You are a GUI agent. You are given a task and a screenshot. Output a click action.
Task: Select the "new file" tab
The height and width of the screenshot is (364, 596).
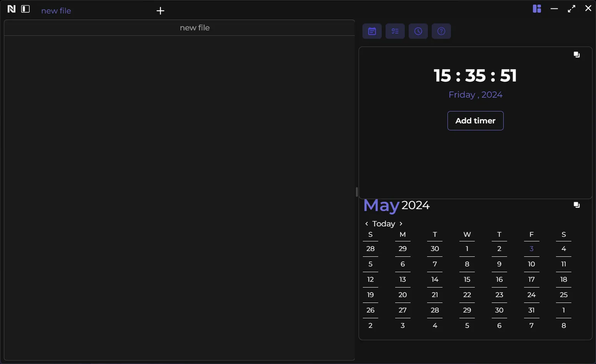[56, 11]
